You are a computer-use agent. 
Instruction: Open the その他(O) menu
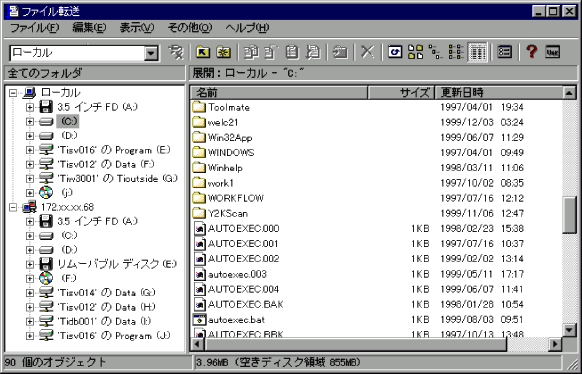click(x=189, y=28)
